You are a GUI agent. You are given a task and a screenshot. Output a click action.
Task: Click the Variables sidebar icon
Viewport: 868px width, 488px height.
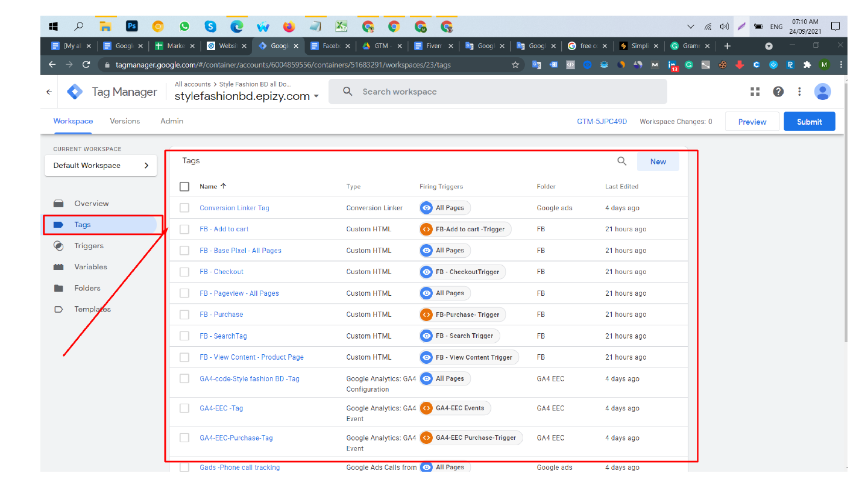tap(58, 267)
